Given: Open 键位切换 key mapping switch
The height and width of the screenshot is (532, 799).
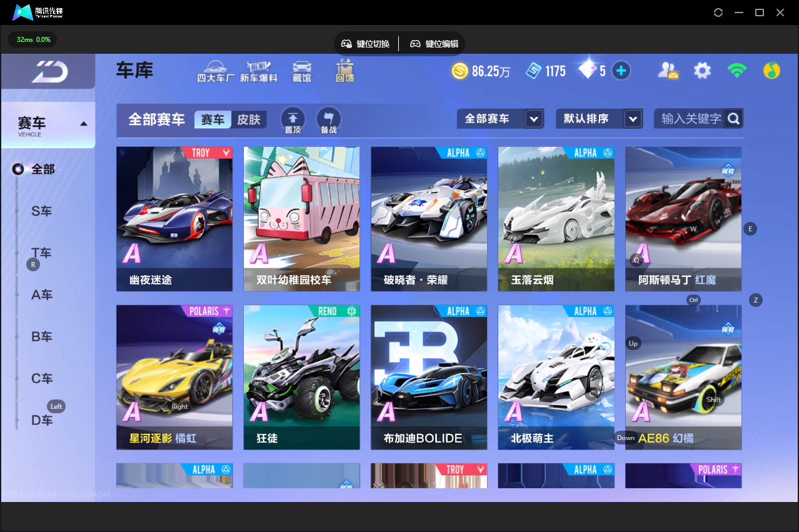Looking at the screenshot, I should (366, 44).
